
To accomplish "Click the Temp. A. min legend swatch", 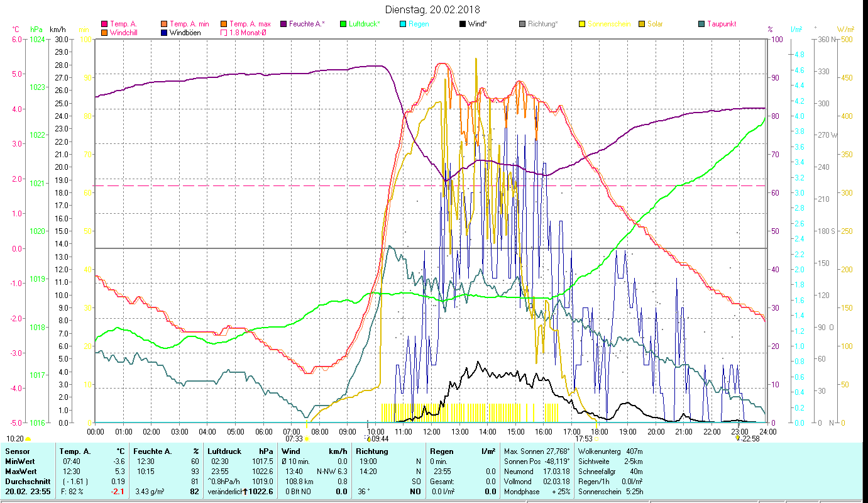I will [163, 25].
